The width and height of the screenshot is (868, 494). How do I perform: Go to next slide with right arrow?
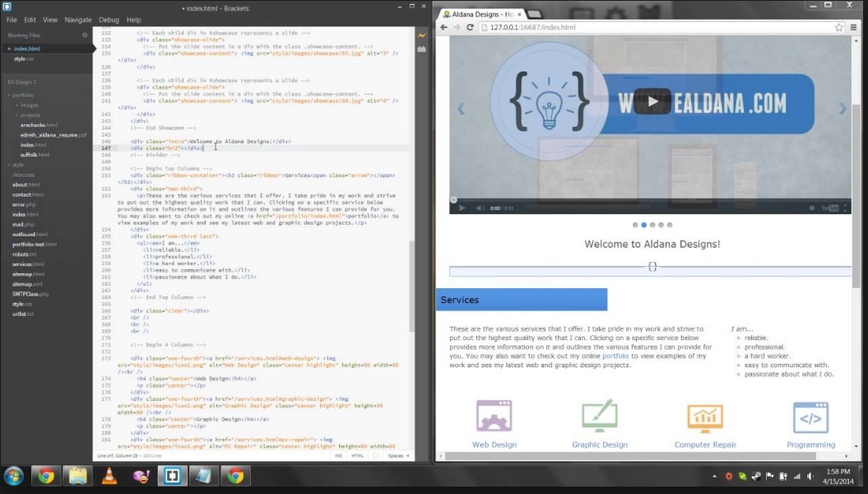point(842,109)
